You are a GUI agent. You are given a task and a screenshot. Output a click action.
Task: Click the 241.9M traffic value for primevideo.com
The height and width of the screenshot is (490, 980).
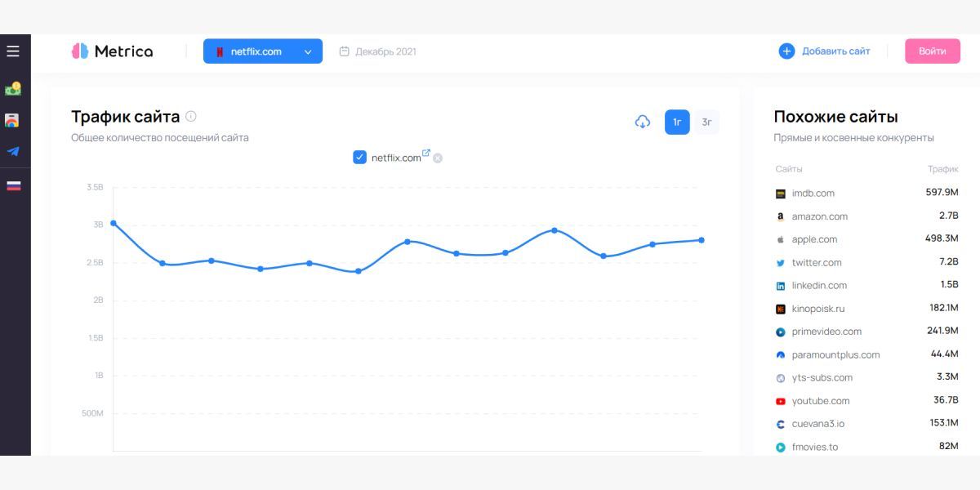tap(942, 331)
